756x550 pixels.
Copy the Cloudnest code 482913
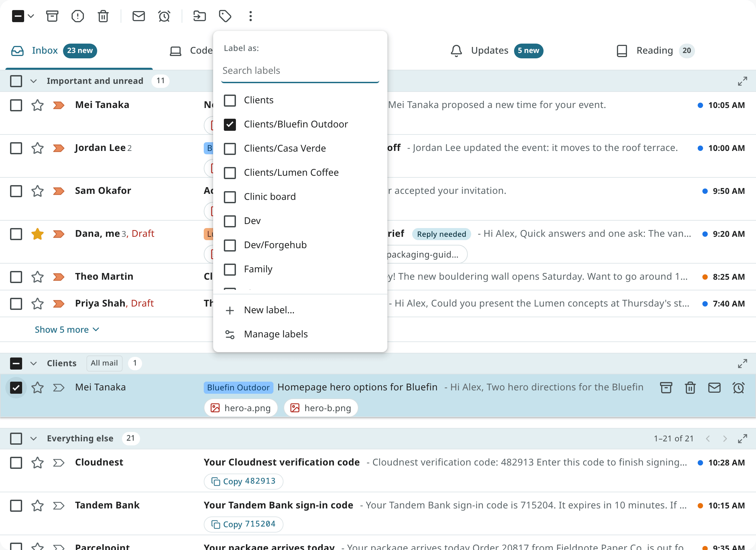coord(244,481)
